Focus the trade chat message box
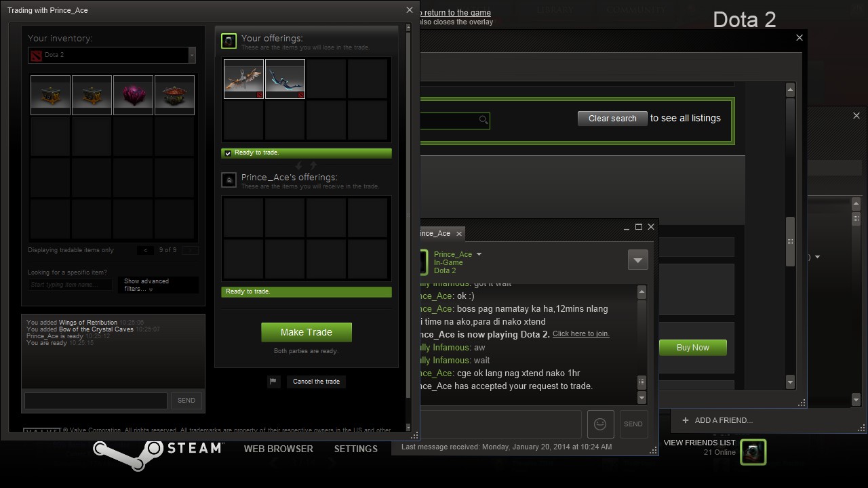Viewport: 868px width, 488px height. [96, 401]
